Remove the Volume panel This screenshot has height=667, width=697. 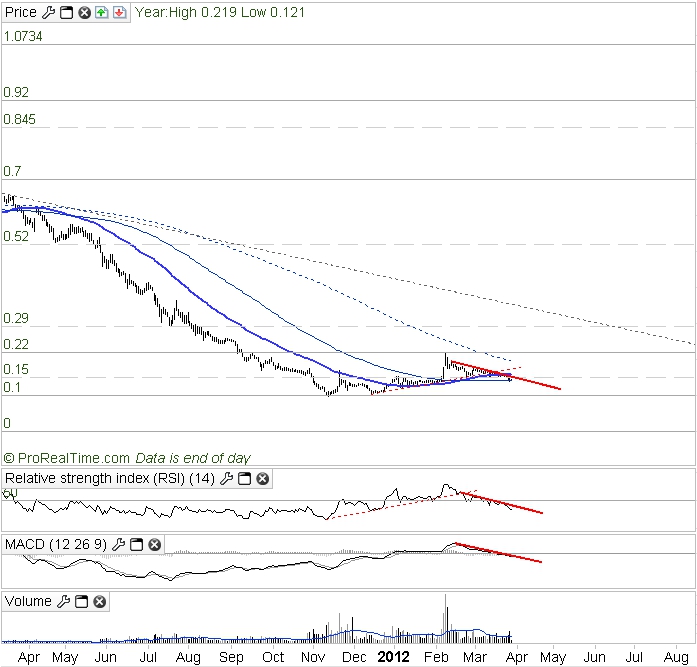click(100, 602)
